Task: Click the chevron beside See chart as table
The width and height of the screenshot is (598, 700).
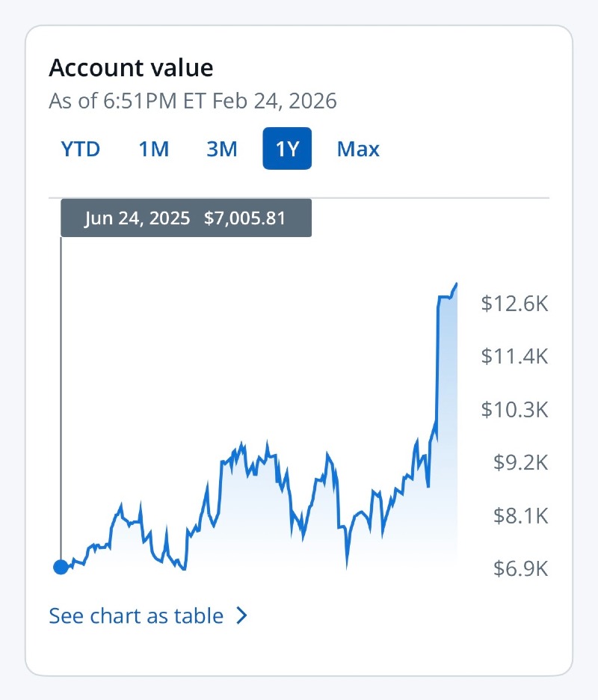Action: (241, 615)
